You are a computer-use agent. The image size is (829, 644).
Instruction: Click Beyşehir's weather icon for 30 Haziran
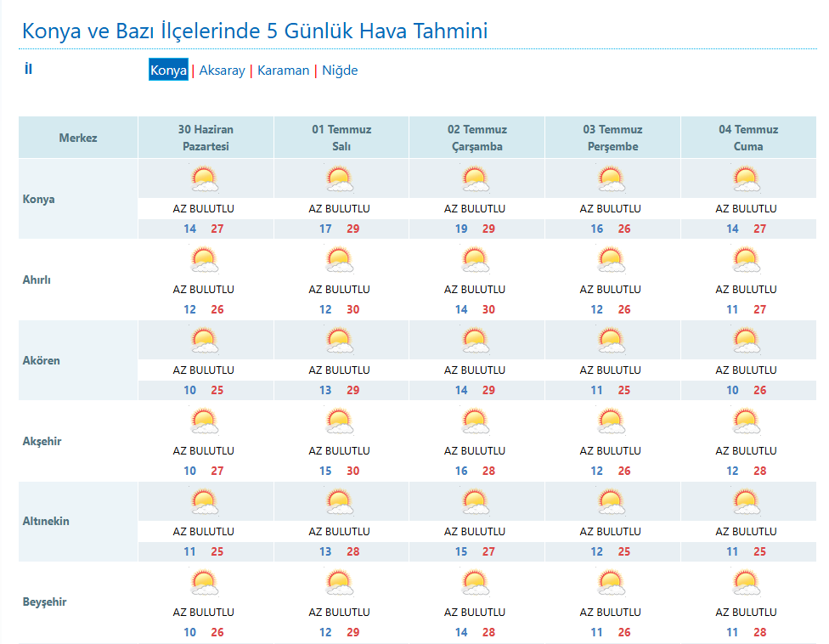click(x=204, y=581)
